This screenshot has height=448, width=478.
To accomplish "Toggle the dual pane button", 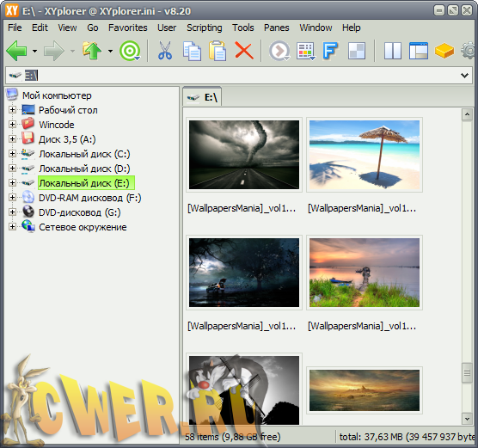I will (x=393, y=51).
